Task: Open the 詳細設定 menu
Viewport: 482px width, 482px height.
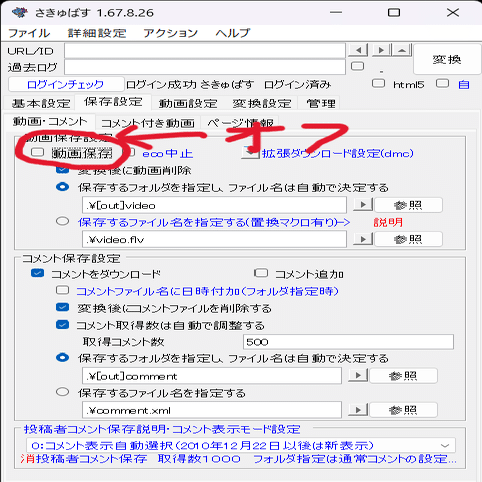Action: pyautogui.click(x=97, y=33)
